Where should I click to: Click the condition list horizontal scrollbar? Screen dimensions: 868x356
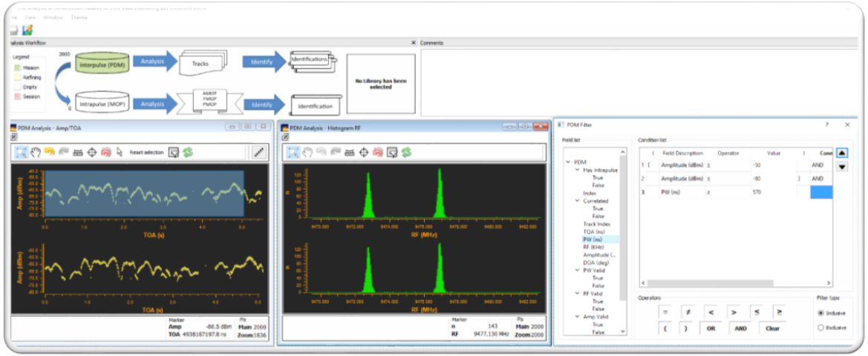737,283
